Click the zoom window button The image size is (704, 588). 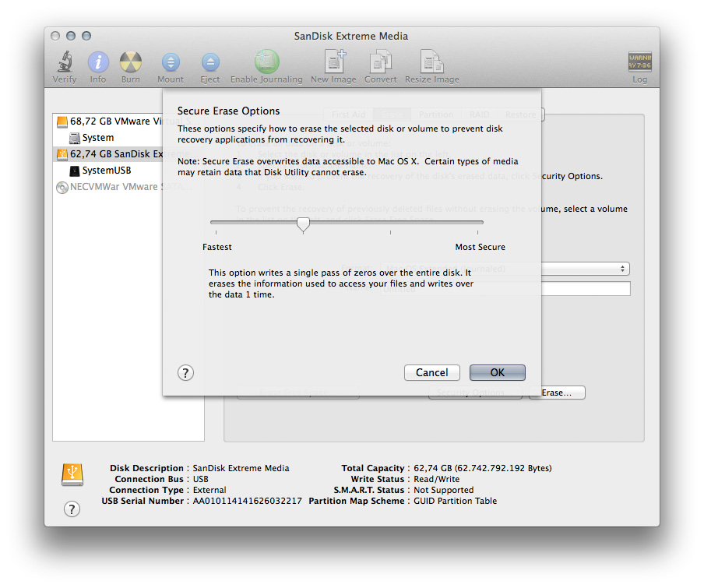86,36
